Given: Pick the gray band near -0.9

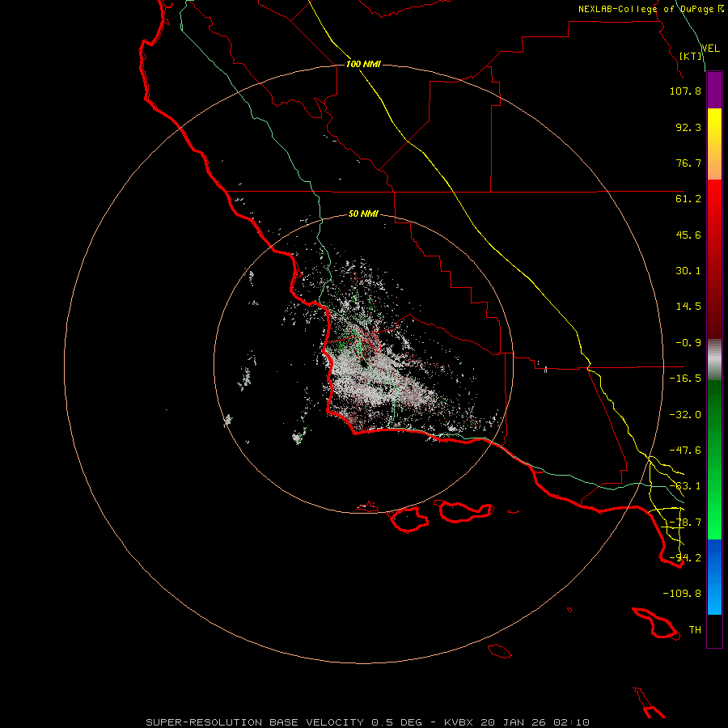Looking at the screenshot, I should point(714,359).
